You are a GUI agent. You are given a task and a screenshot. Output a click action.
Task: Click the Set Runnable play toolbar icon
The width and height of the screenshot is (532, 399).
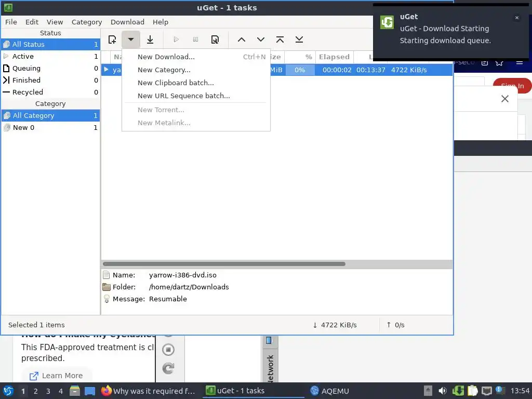pyautogui.click(x=176, y=39)
